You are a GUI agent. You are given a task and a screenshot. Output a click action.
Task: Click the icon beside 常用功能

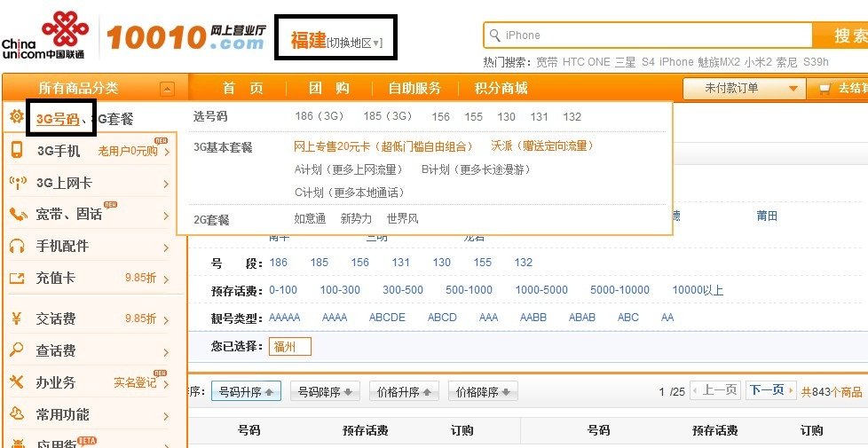pos(17,413)
